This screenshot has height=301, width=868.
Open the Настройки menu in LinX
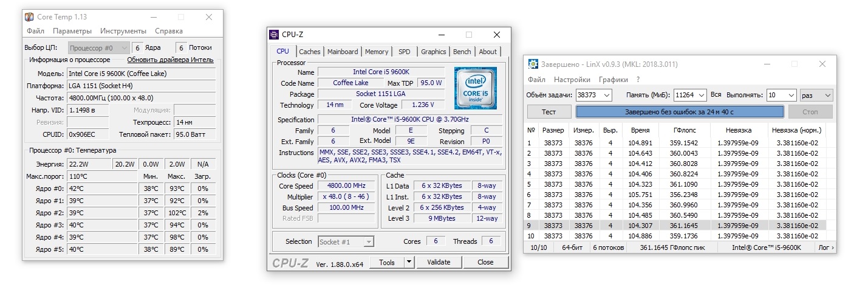(x=572, y=80)
